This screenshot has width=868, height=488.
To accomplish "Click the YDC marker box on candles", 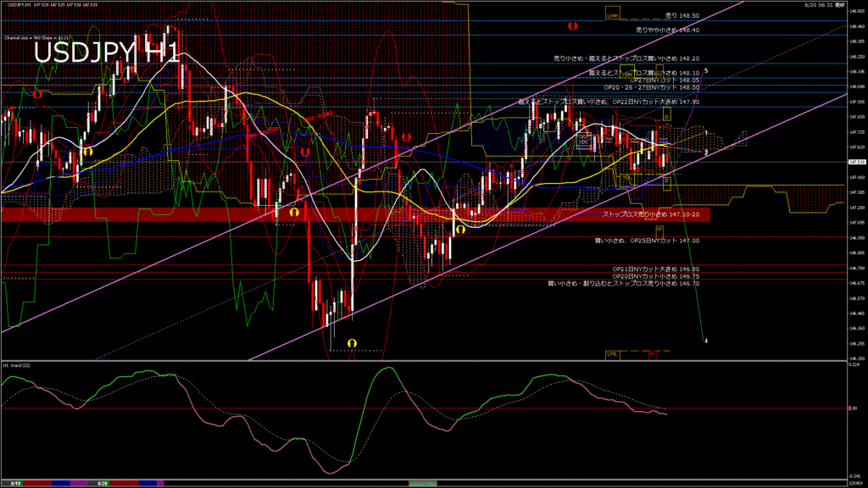I will click(x=583, y=142).
